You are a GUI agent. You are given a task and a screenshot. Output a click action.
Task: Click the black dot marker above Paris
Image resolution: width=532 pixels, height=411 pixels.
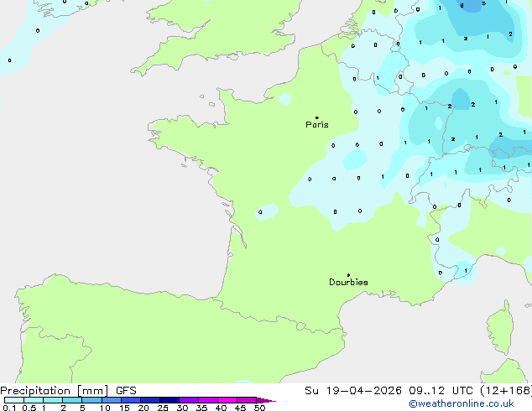click(x=317, y=117)
